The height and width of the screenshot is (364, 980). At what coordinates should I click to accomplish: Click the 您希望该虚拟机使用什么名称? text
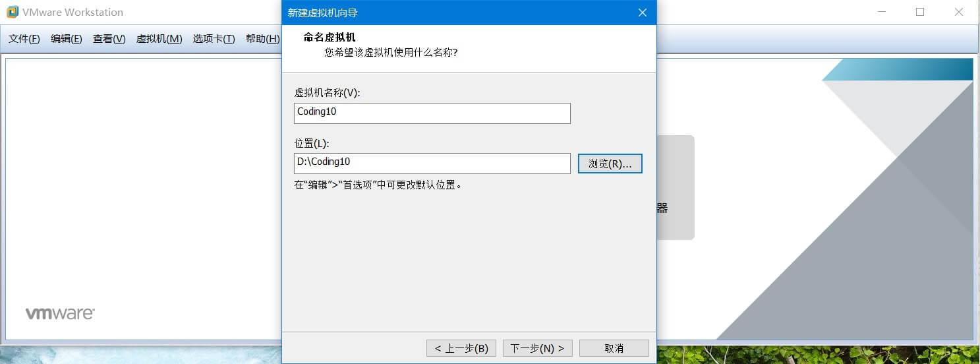tap(391, 52)
